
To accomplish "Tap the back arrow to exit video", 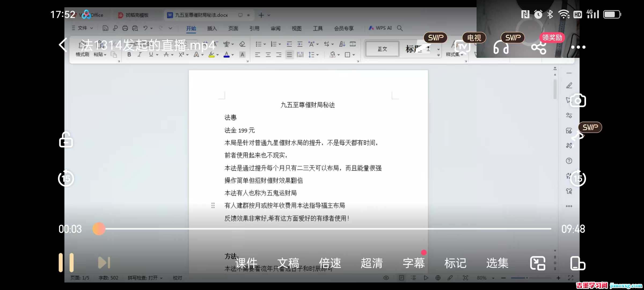I will coord(63,45).
